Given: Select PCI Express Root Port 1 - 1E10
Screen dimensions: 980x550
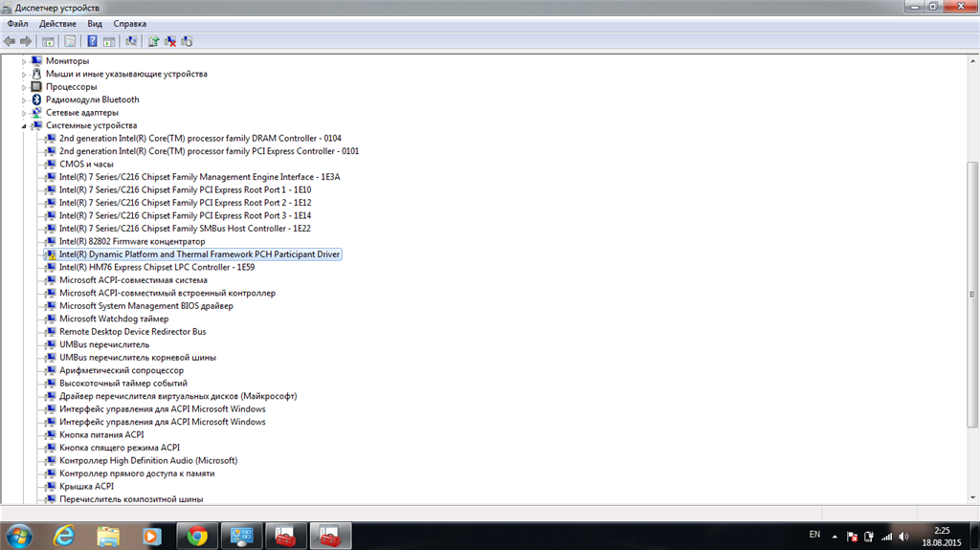Looking at the screenshot, I should tap(185, 190).
